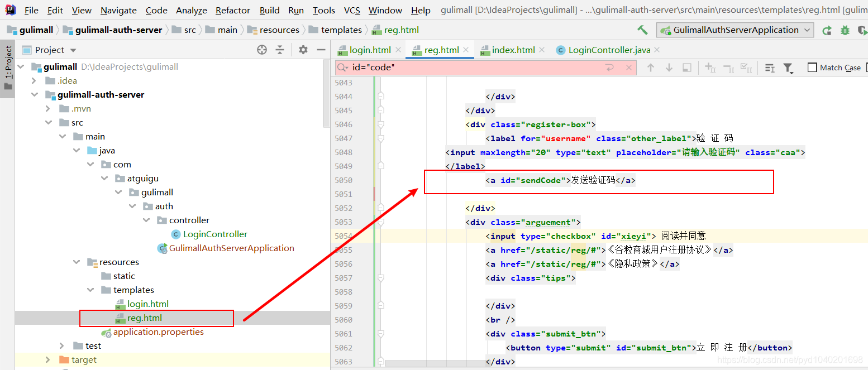Click the multiline search mode icon
Viewport: 868px width, 370px height.
tap(770, 68)
